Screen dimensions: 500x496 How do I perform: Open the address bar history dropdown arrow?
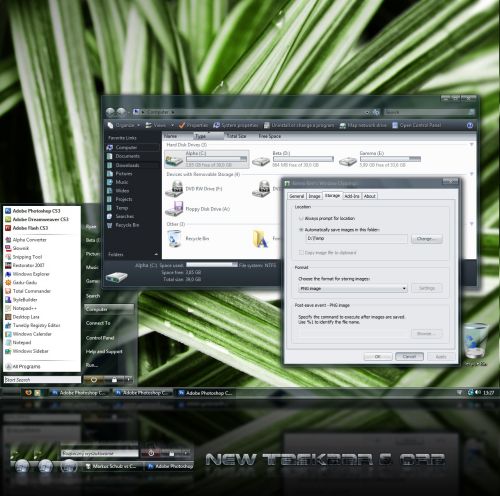coord(367,112)
